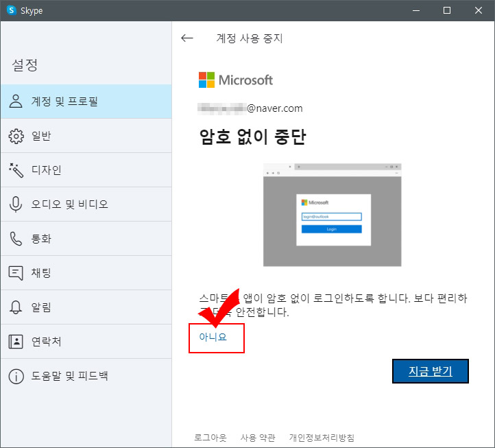The height and width of the screenshot is (448, 495).
Task: Open 도움말 및 피드백 entry
Action: [x=86, y=376]
